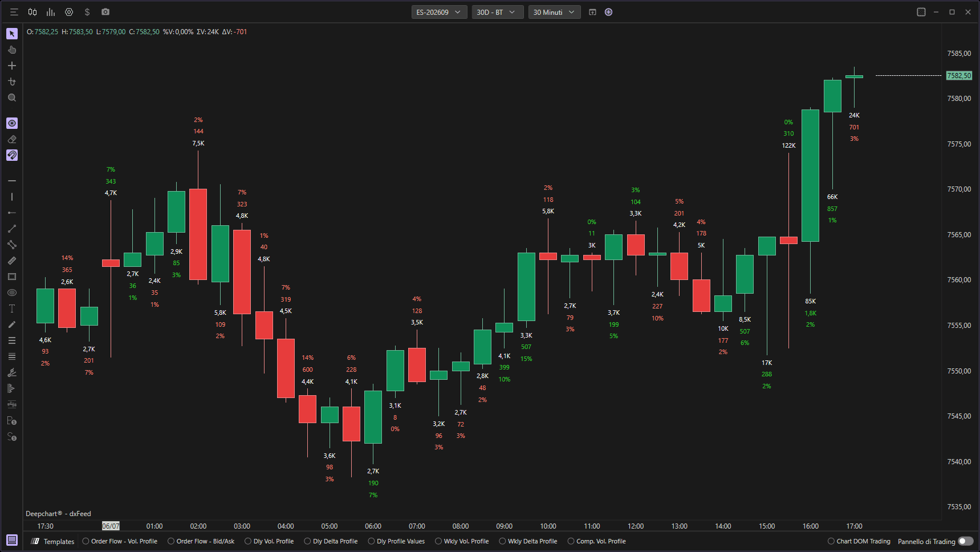980x552 pixels.
Task: Select the ellipse drawing tool
Action: tap(12, 293)
